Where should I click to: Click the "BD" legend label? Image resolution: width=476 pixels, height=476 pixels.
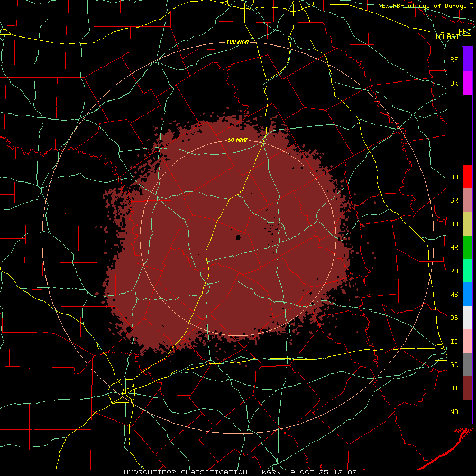point(454,224)
